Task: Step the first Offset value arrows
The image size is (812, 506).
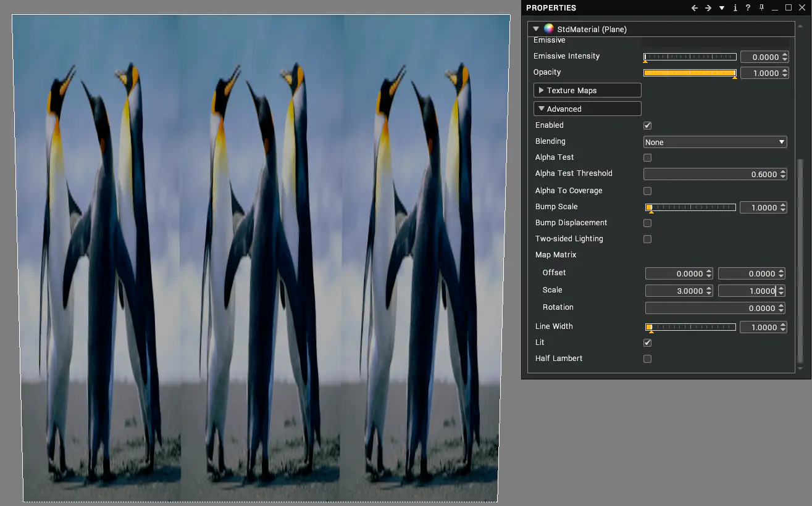Action: (x=709, y=273)
